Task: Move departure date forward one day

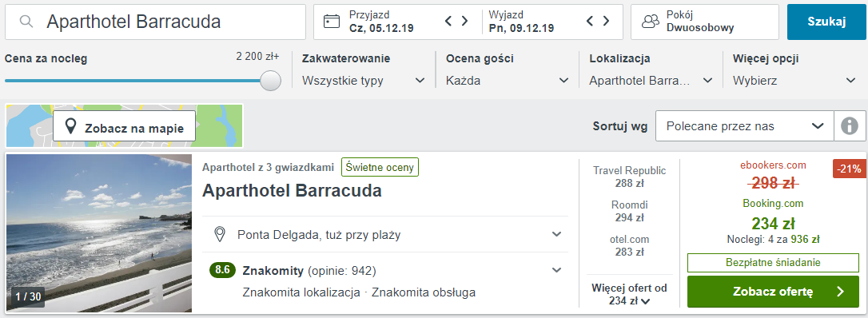Action: tap(606, 21)
